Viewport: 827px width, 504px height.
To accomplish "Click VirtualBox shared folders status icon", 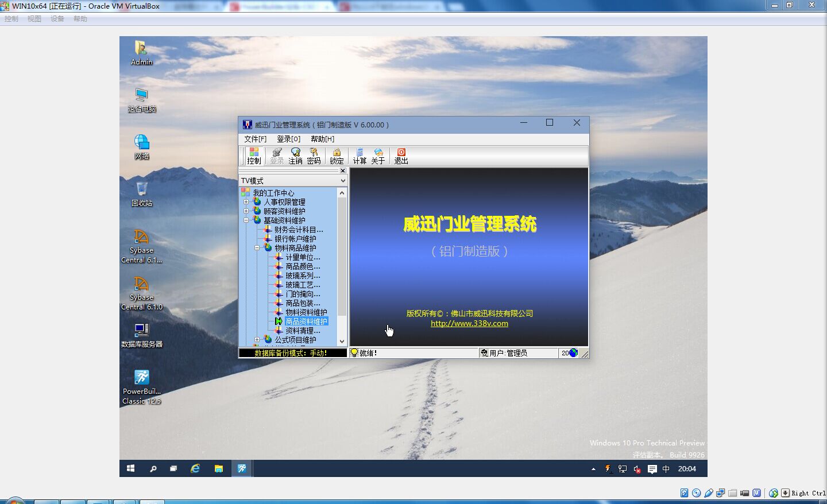I will tap(733, 493).
